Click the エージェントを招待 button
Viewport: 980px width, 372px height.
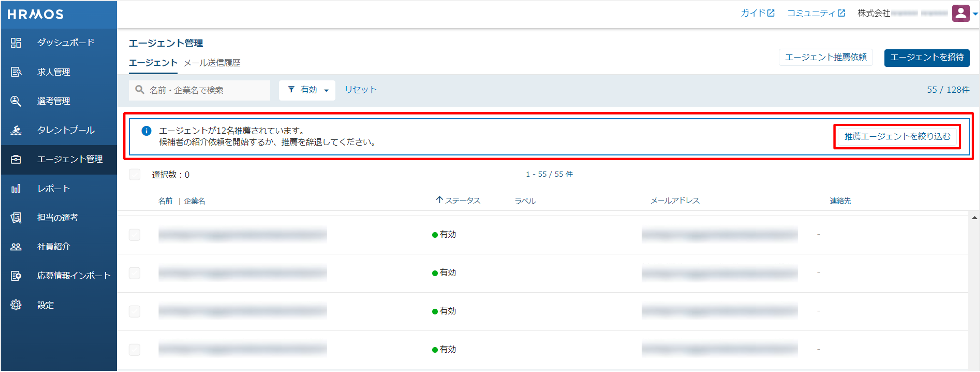coord(927,57)
